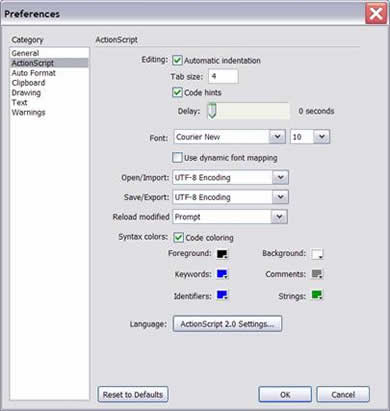Image resolution: width=390 pixels, height=411 pixels.
Task: Click the Cancel button
Action: [x=343, y=395]
